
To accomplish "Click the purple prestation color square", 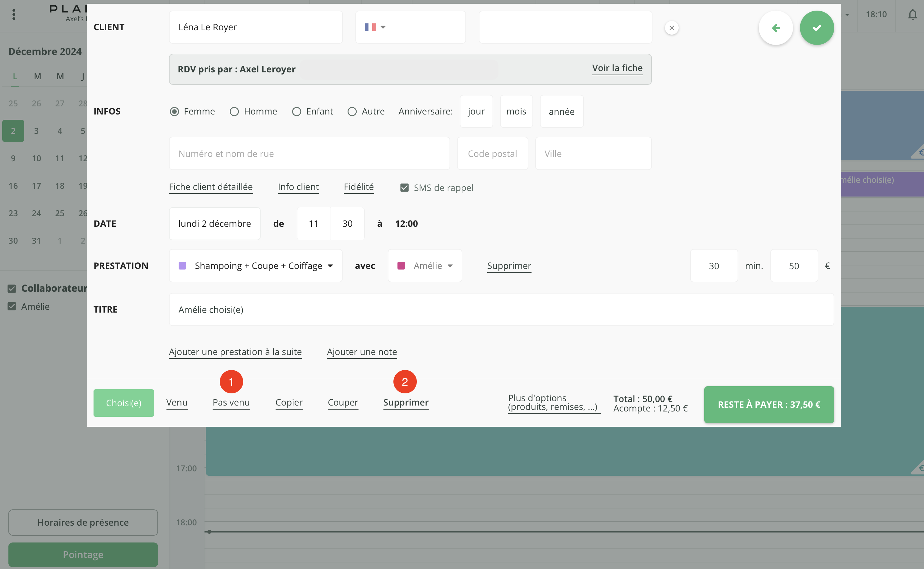I will point(182,266).
